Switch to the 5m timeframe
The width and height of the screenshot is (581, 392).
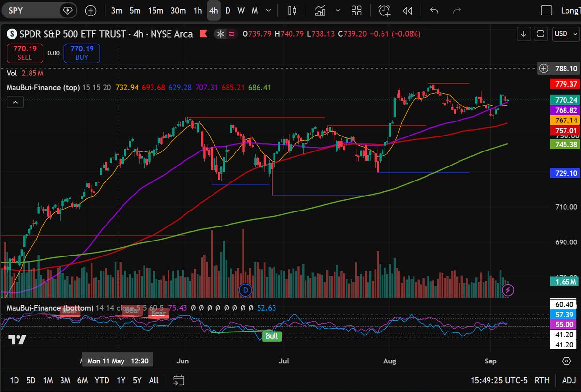(135, 10)
